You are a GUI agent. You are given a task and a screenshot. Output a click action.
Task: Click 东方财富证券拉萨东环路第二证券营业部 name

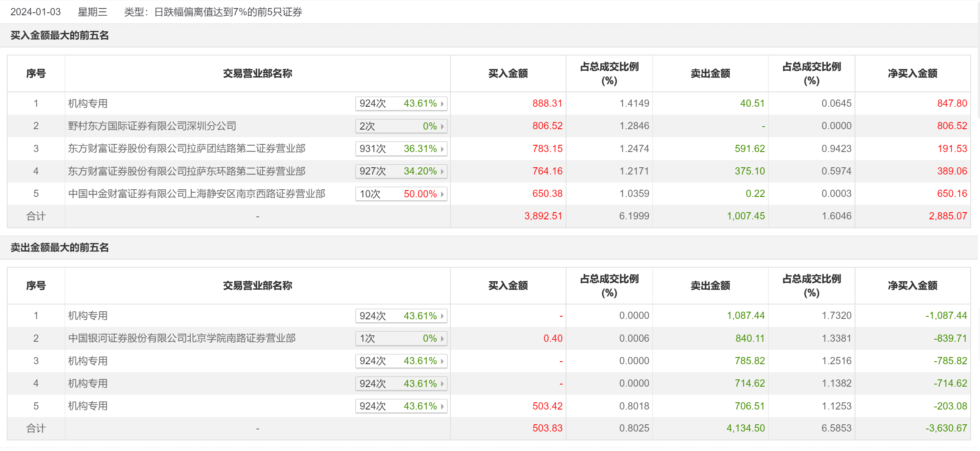point(187,172)
